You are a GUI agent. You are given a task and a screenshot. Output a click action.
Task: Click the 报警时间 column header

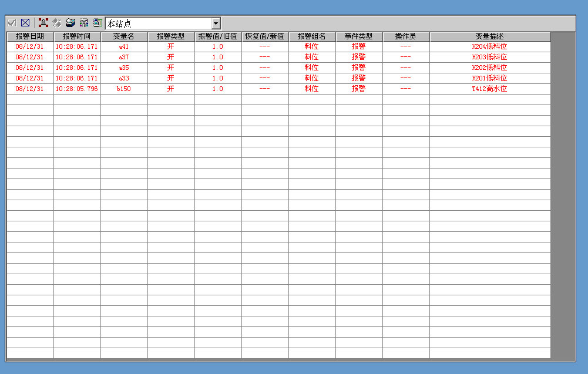click(x=77, y=36)
